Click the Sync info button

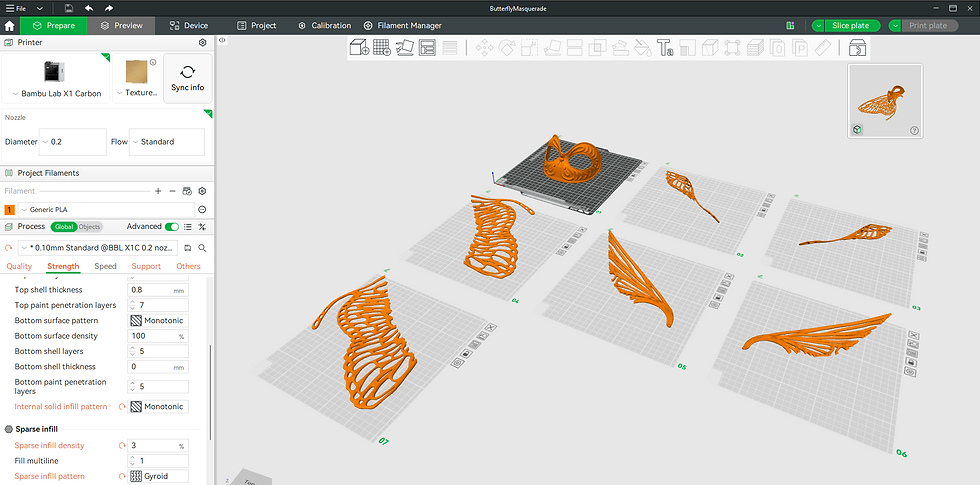188,78
